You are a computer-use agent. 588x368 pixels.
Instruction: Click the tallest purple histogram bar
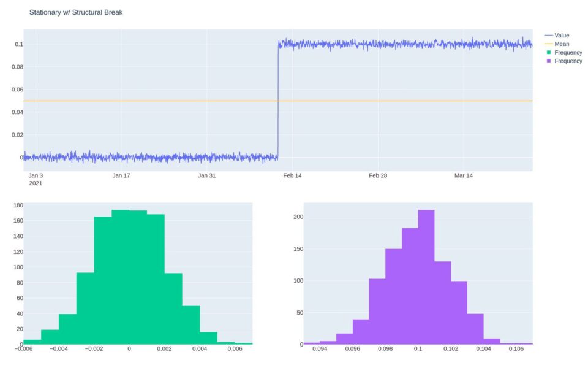point(425,276)
